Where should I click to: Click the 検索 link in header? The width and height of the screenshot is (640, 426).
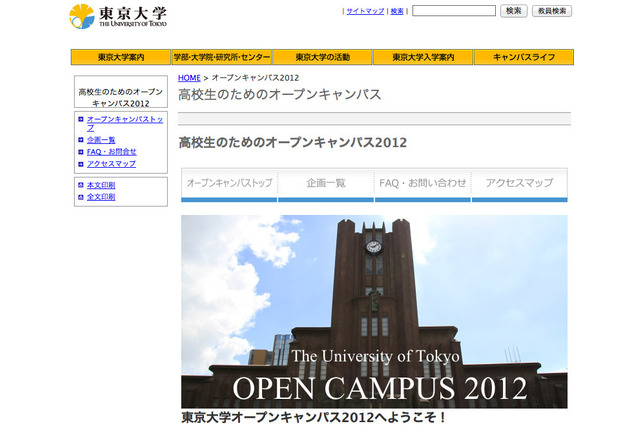(x=397, y=11)
